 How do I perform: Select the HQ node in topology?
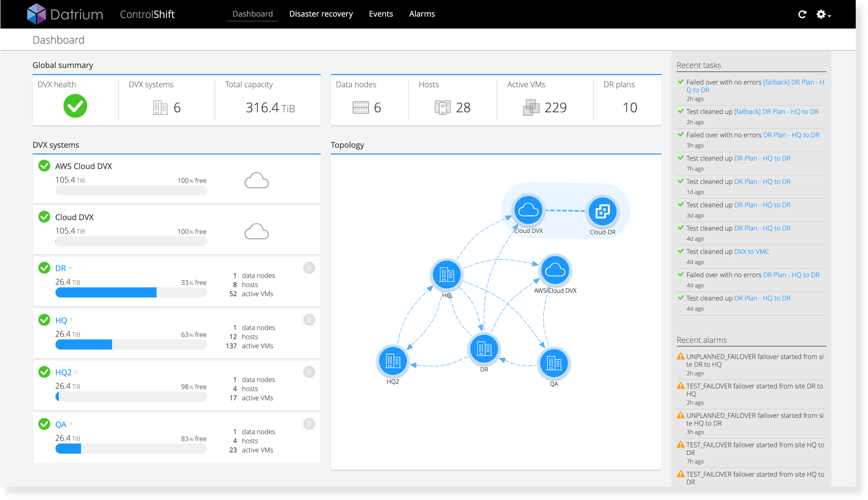coord(446,275)
